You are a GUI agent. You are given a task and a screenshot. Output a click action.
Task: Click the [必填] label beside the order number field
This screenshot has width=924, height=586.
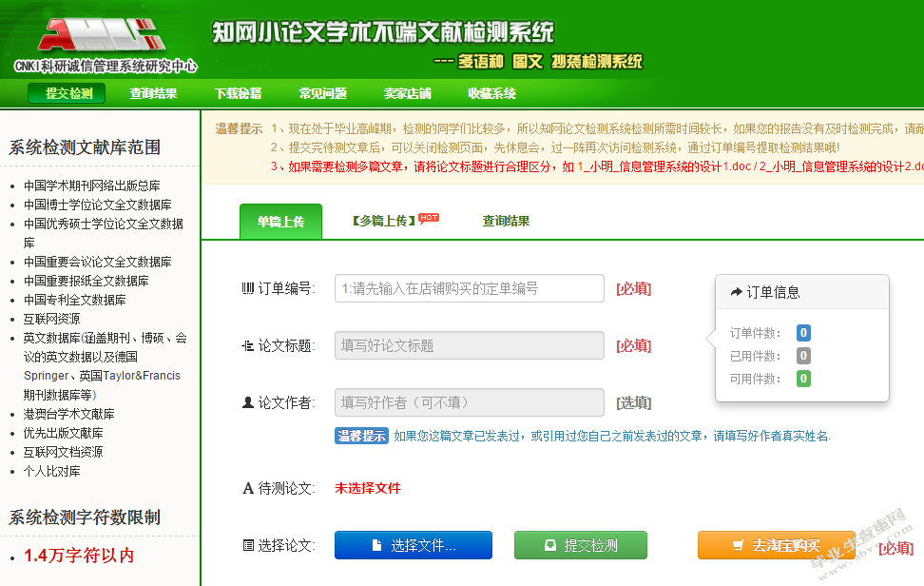click(x=633, y=289)
